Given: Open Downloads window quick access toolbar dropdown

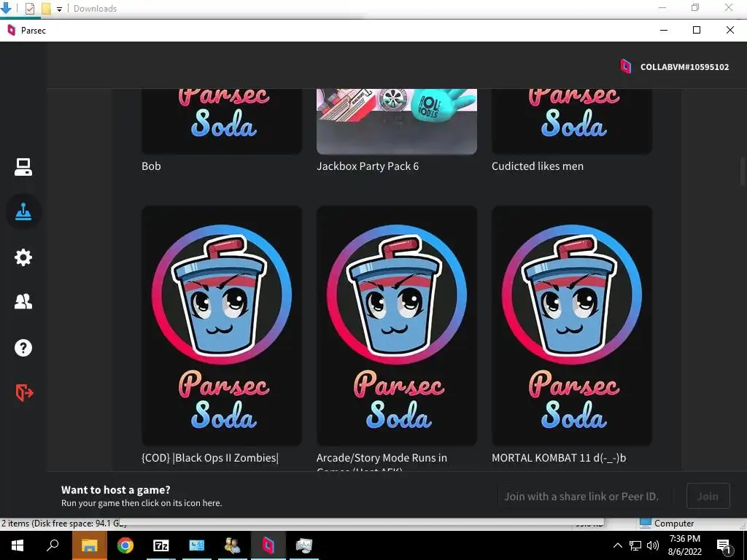Looking at the screenshot, I should point(60,9).
